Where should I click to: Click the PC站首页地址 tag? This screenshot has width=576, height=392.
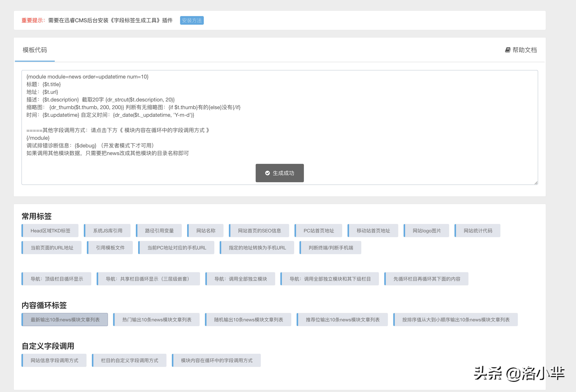point(318,231)
